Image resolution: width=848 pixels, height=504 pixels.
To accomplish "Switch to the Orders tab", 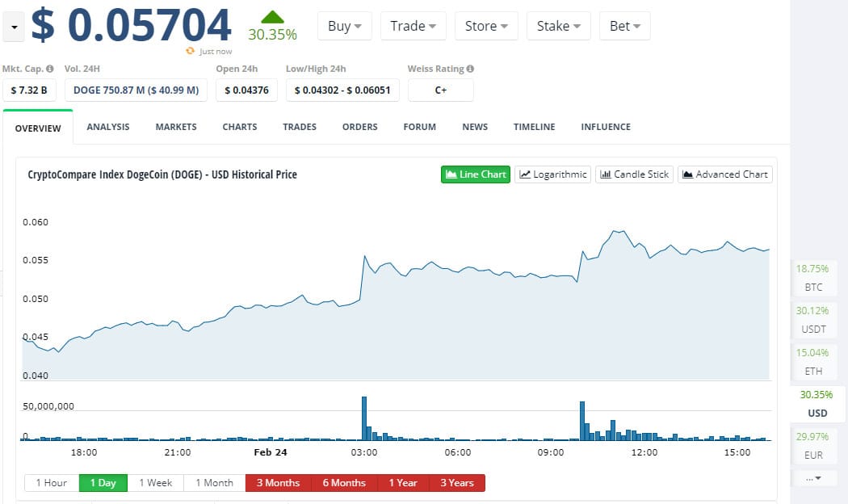I will click(359, 127).
